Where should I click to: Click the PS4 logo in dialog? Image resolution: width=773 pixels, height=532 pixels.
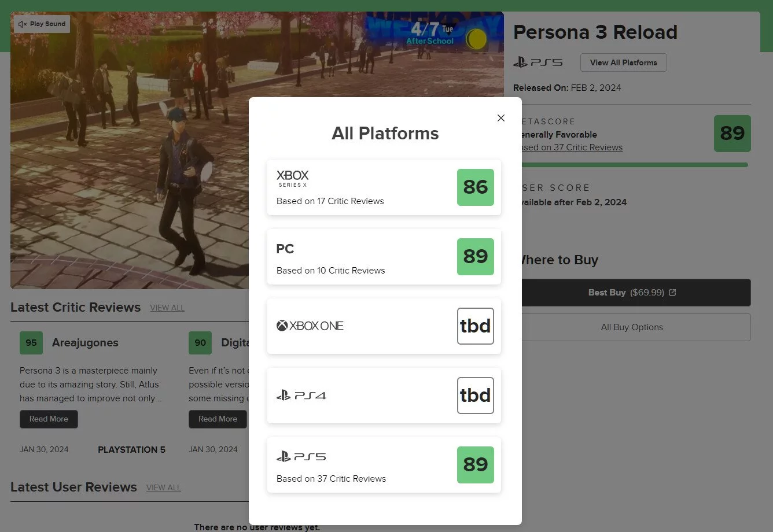tap(301, 396)
